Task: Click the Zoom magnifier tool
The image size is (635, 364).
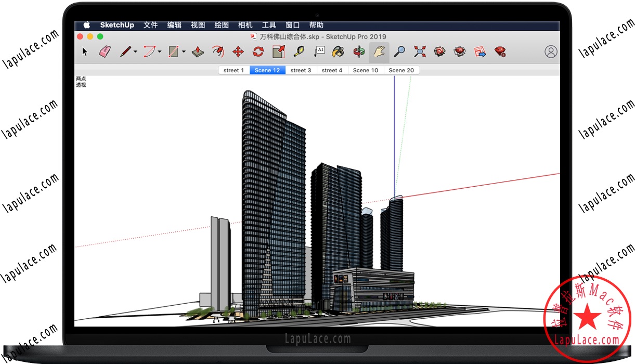Action: [399, 51]
